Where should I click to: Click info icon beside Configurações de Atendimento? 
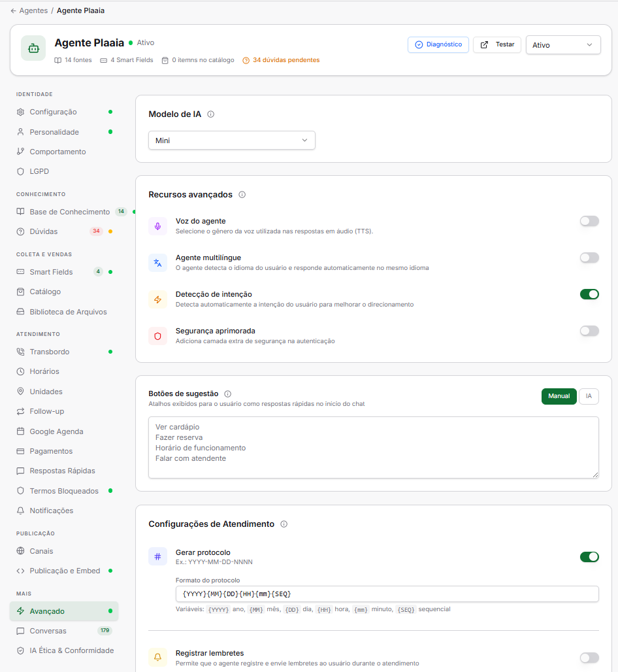tap(284, 524)
